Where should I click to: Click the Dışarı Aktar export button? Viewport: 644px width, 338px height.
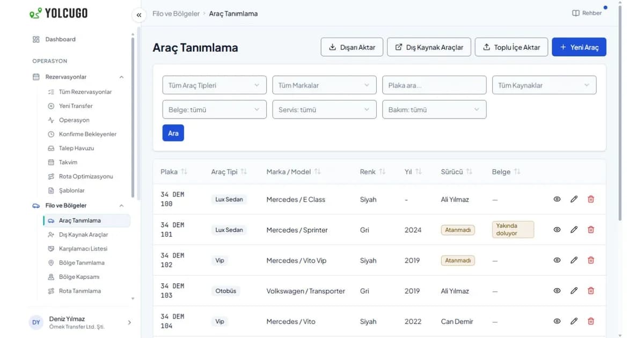(352, 47)
